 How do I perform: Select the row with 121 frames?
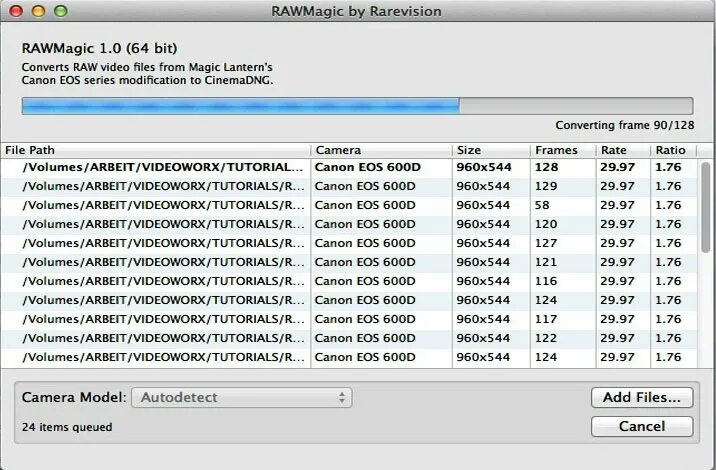[x=349, y=263]
